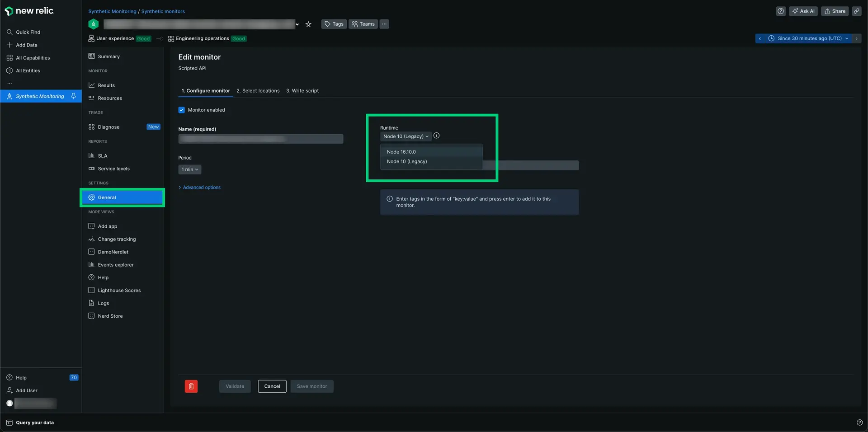
Task: Open All Capabilities
Action: (x=28, y=58)
